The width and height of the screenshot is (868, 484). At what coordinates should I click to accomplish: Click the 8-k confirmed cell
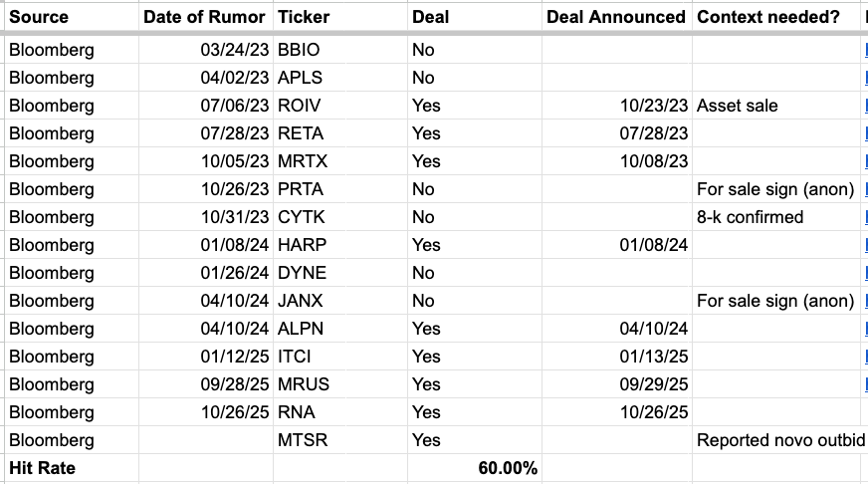coord(776,217)
